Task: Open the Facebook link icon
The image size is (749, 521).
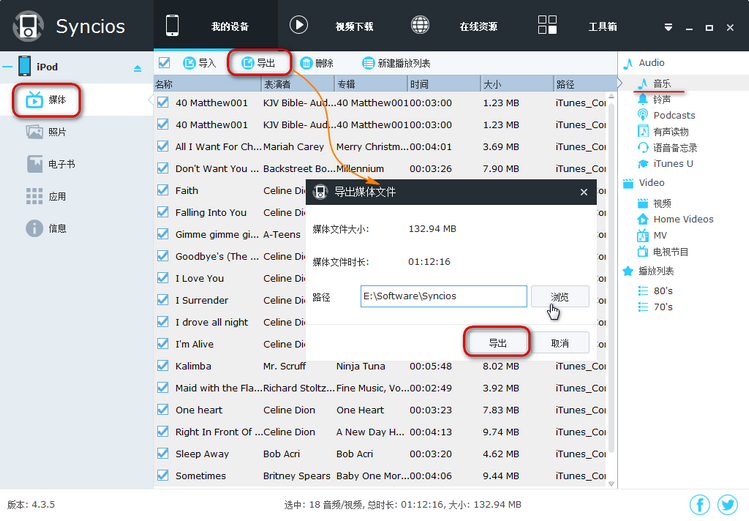Action: pyautogui.click(x=699, y=504)
